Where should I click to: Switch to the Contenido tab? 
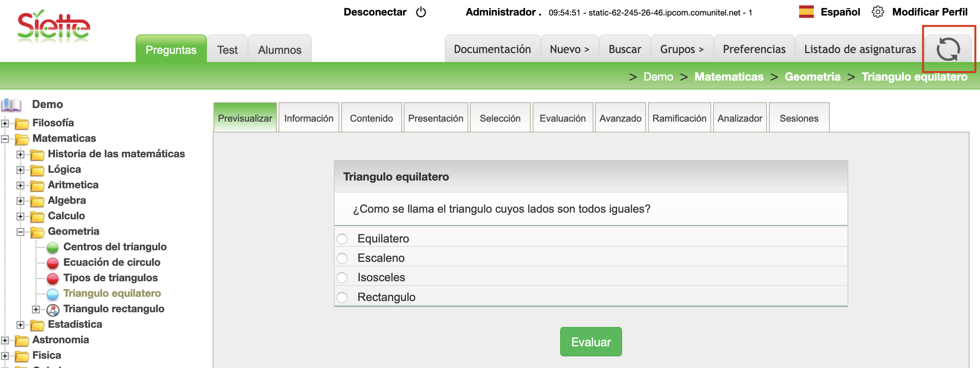[x=371, y=118]
